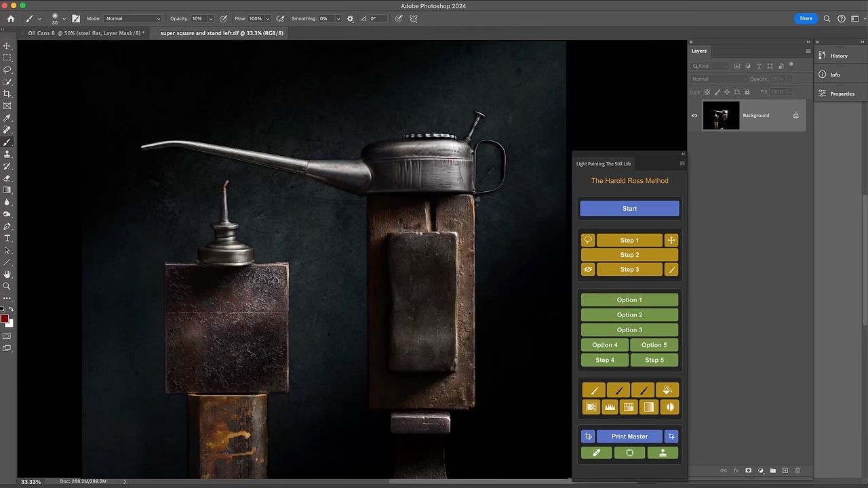Image resolution: width=868 pixels, height=488 pixels.
Task: Pick the Eyedropper tool
Action: pyautogui.click(x=7, y=118)
